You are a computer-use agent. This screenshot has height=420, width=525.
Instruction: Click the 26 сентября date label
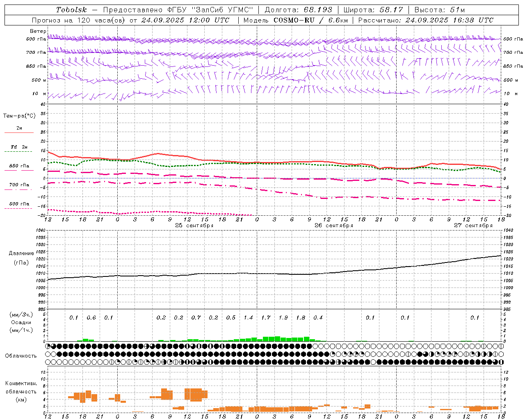[x=333, y=226]
